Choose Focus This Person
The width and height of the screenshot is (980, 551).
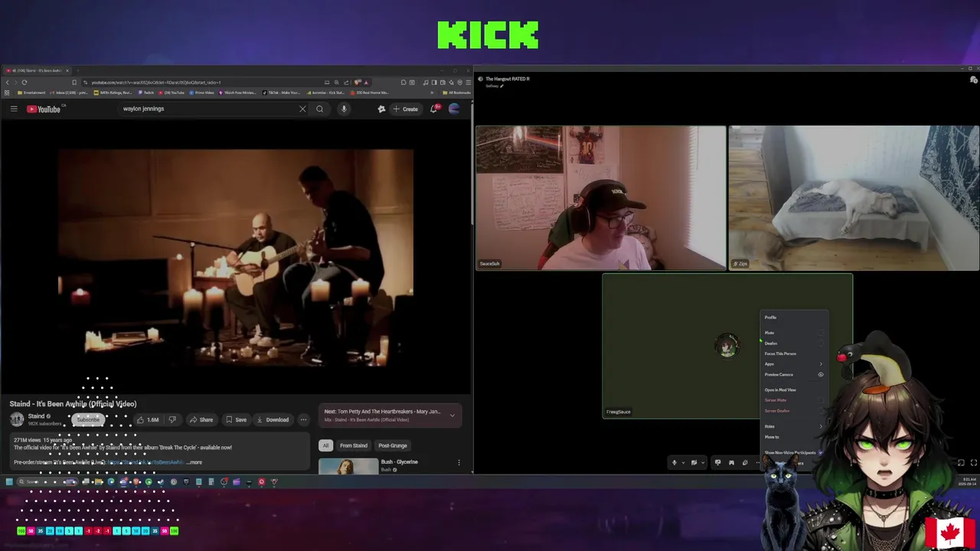tap(780, 354)
